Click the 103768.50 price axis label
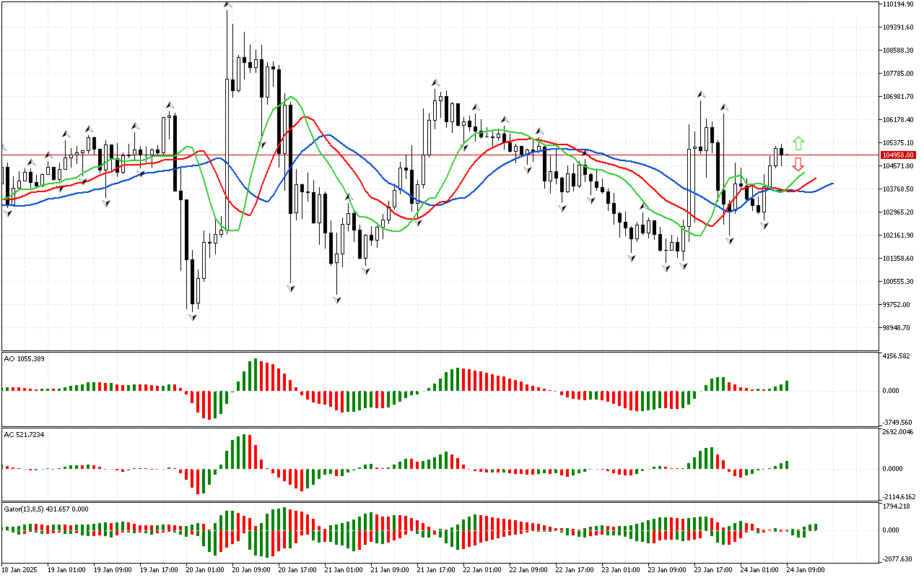This screenshot has width=924, height=578. 899,189
